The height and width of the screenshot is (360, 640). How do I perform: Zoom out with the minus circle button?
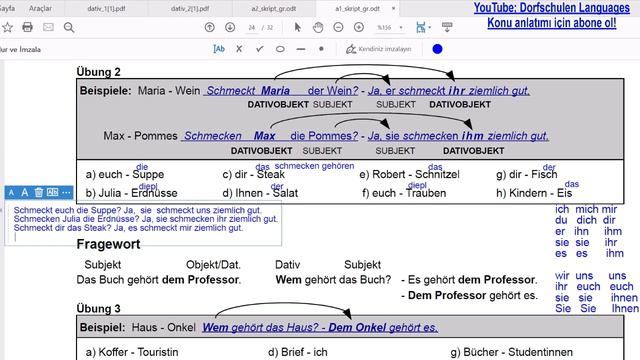tap(338, 27)
